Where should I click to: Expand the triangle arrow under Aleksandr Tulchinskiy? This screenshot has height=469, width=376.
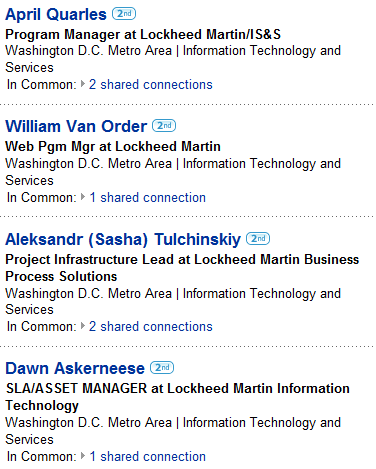pyautogui.click(x=83, y=326)
